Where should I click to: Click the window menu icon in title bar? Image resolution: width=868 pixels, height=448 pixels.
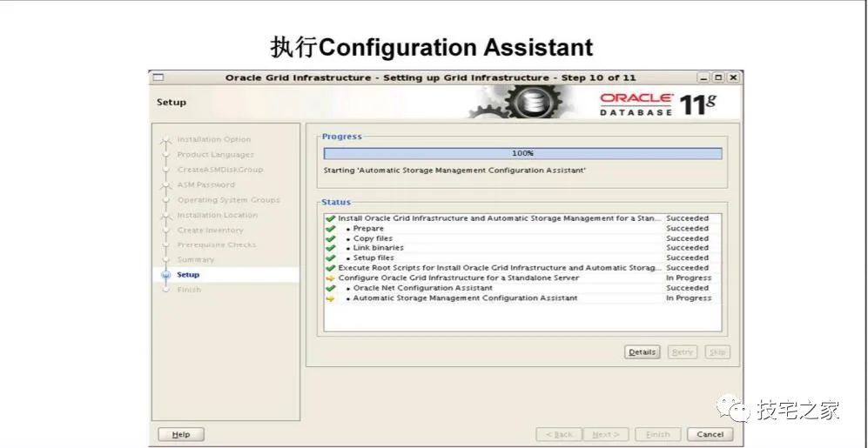(x=158, y=78)
